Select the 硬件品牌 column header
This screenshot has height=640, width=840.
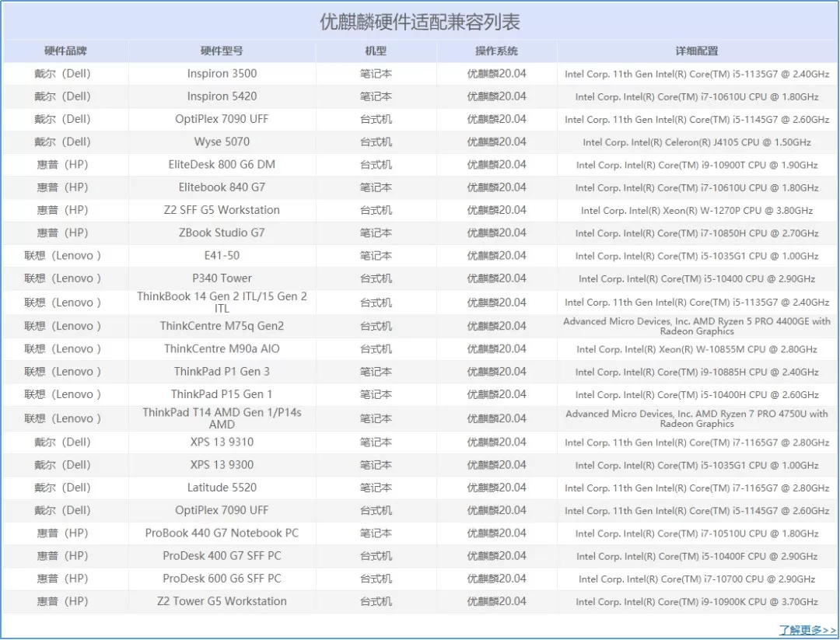pos(65,51)
